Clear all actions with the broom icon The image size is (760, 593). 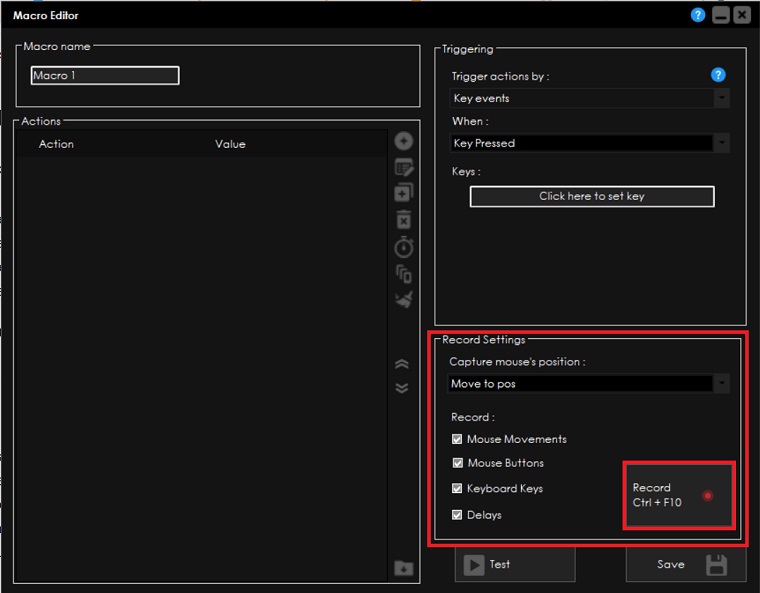pos(404,299)
